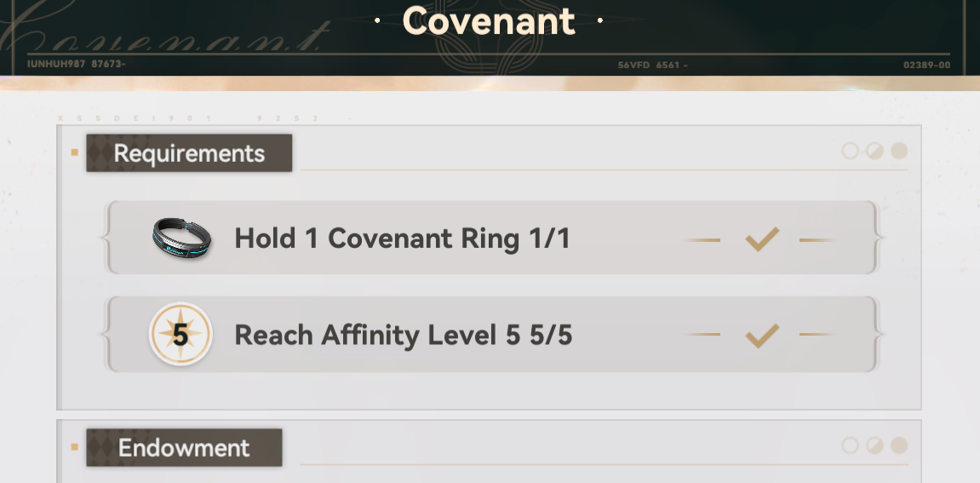Click the orange square beside Requirements

click(x=75, y=152)
